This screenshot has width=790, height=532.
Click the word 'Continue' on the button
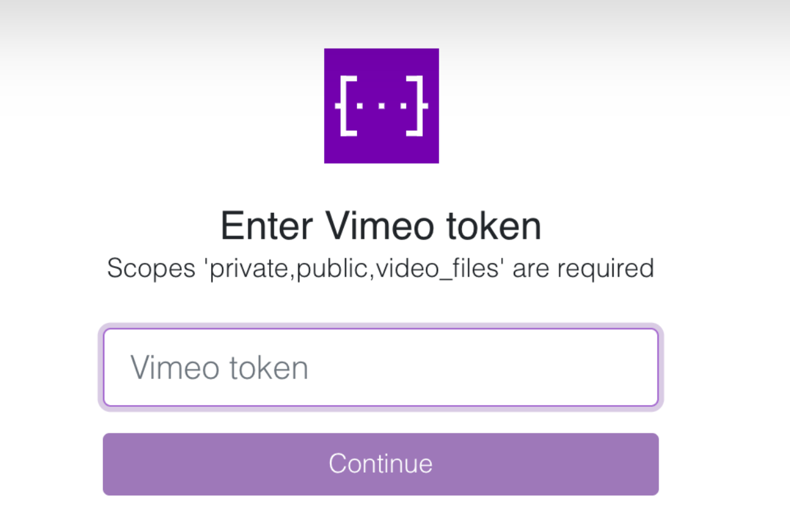381,464
